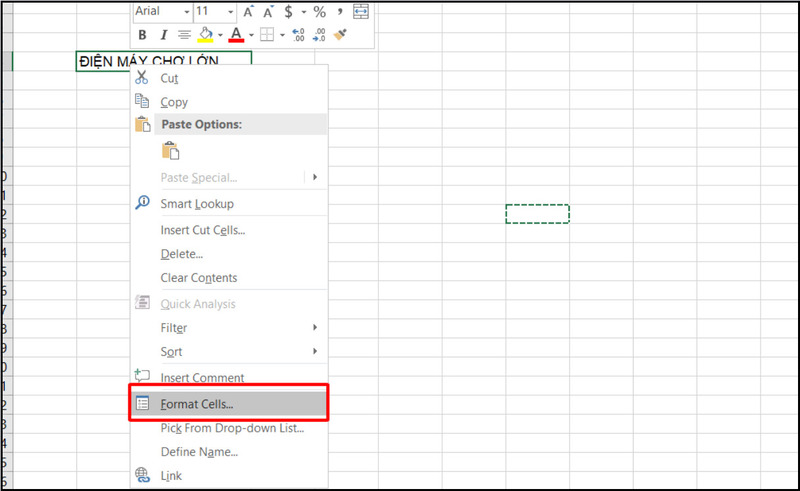Expand the fill color dropdown arrow
This screenshot has width=800, height=491.
tap(220, 35)
